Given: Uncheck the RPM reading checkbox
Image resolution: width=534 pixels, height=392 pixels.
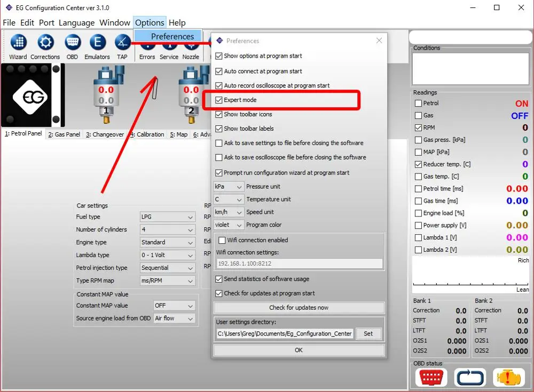Looking at the screenshot, I should pos(418,127).
